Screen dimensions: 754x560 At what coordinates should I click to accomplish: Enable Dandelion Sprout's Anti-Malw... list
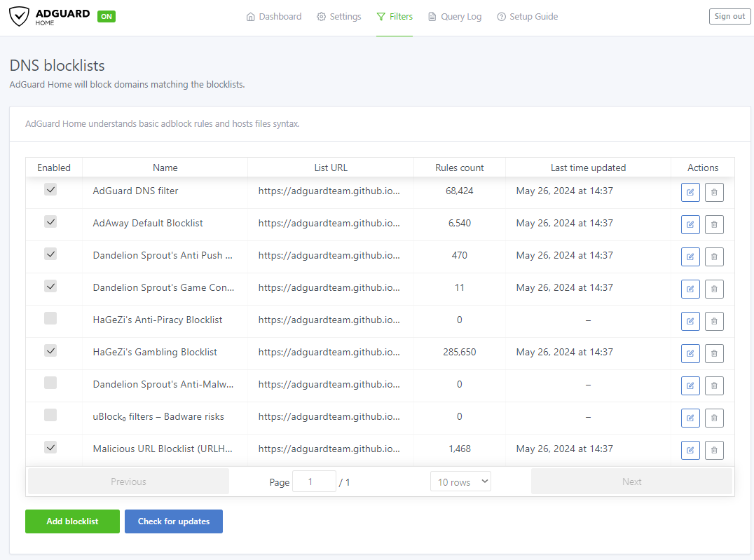[x=50, y=383]
